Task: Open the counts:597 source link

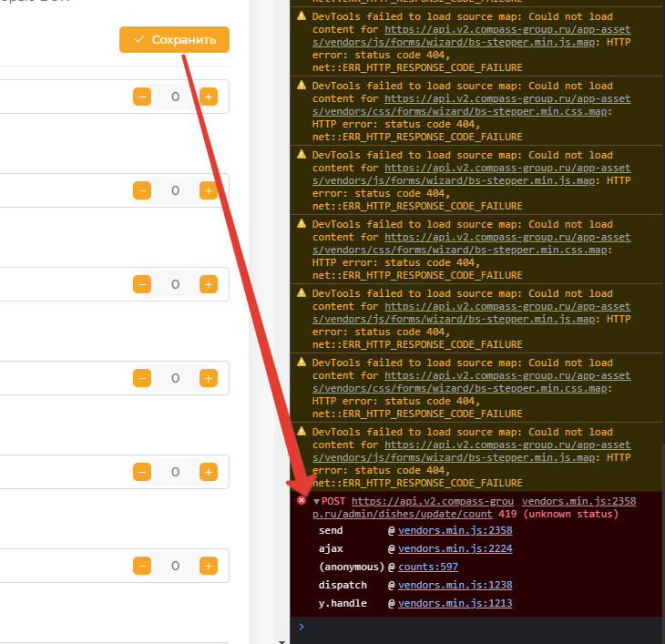Action: [428, 567]
